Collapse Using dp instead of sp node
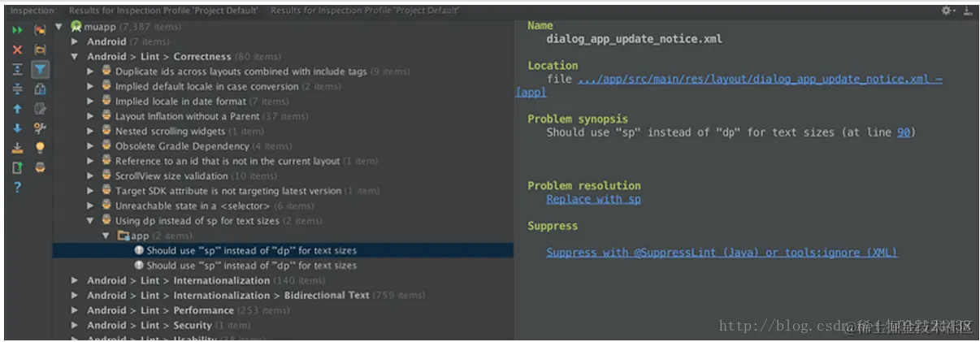 (x=91, y=220)
